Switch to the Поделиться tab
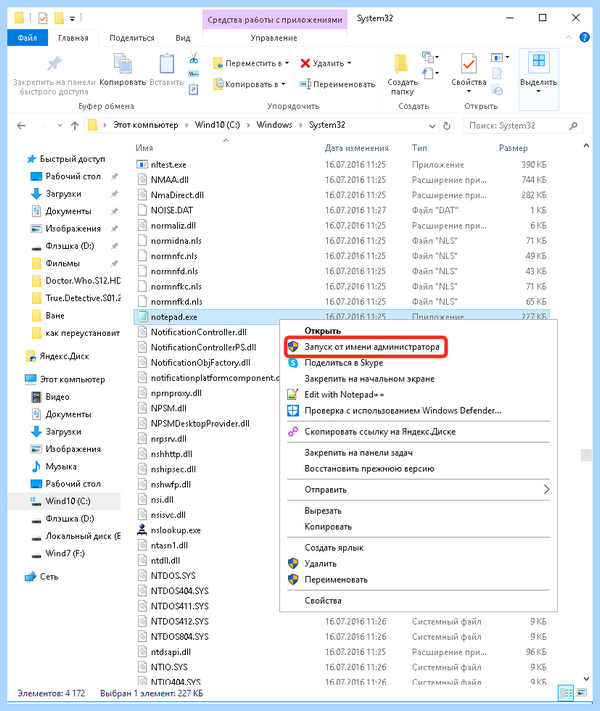Screen dimensions: 600x711 click(x=132, y=38)
